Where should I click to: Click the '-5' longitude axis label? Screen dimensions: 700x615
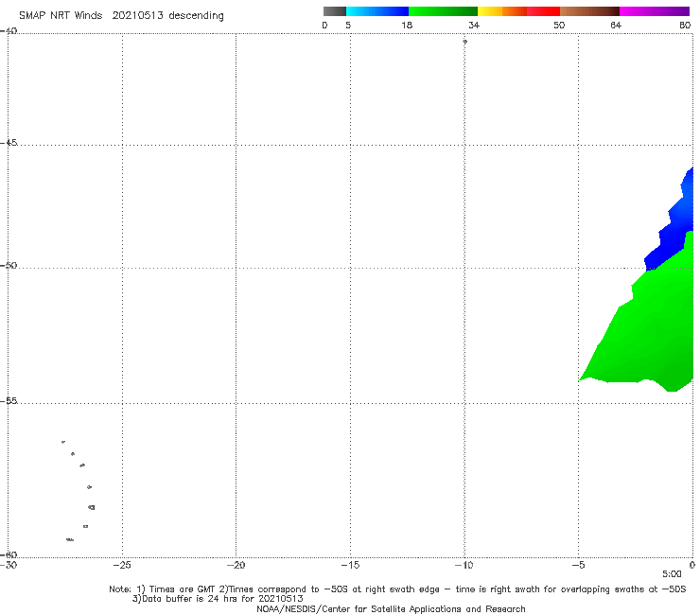(578, 565)
